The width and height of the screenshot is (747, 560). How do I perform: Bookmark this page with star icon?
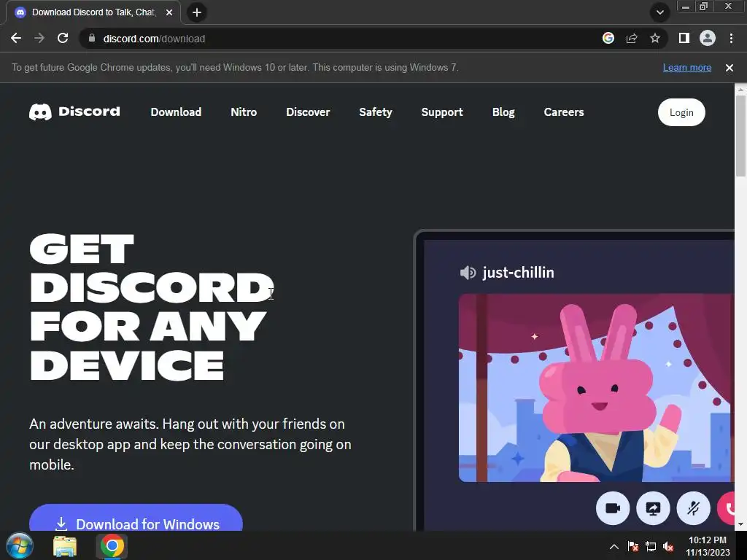tap(655, 38)
